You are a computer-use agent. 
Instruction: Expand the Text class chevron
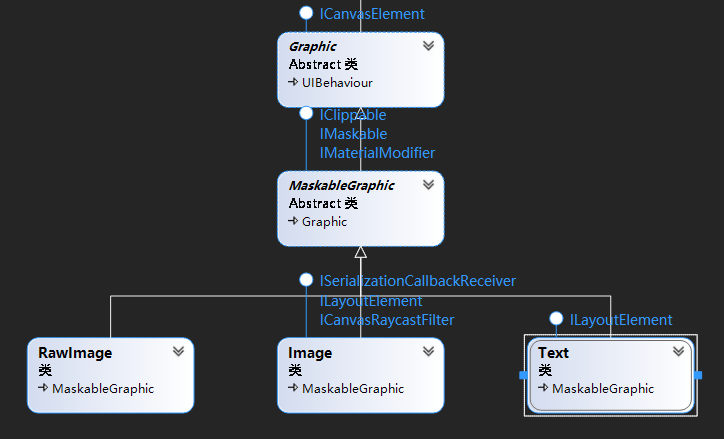(678, 351)
